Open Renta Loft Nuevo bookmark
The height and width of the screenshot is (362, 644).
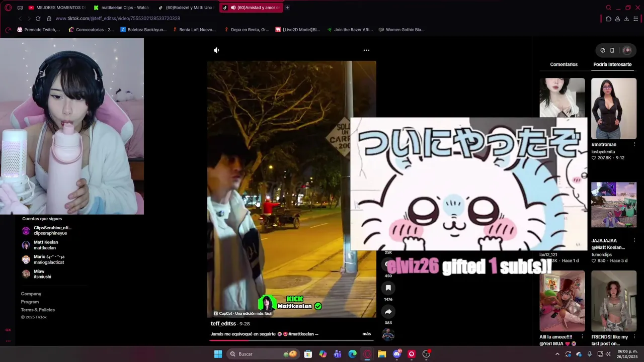194,30
